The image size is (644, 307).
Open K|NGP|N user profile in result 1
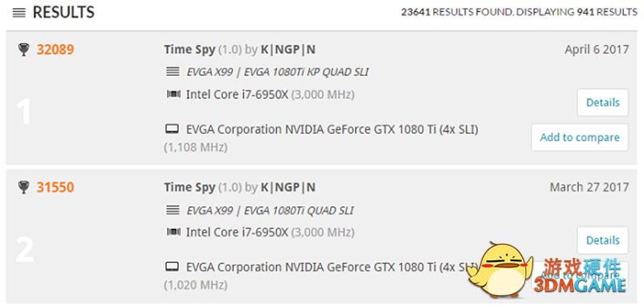pyautogui.click(x=288, y=50)
